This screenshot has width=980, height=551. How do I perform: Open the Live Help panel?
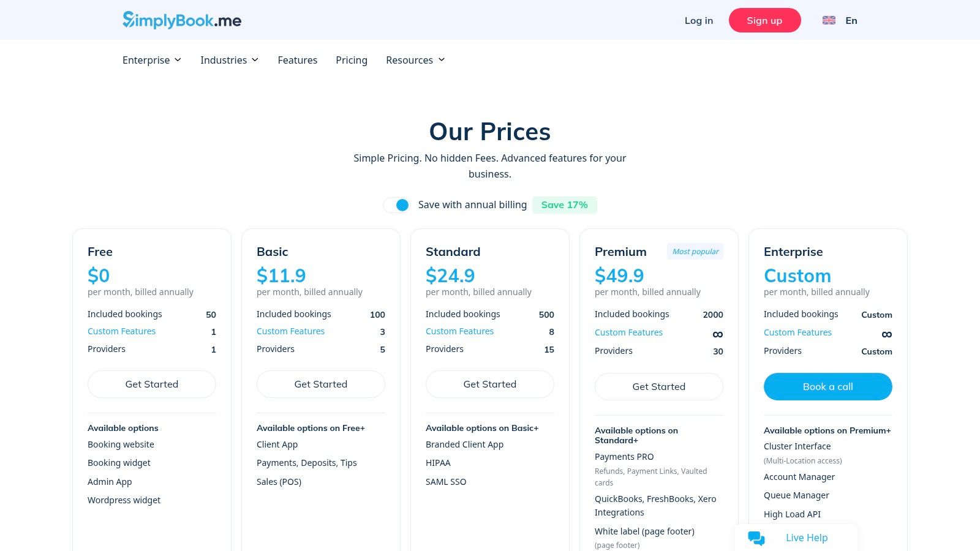806,538
